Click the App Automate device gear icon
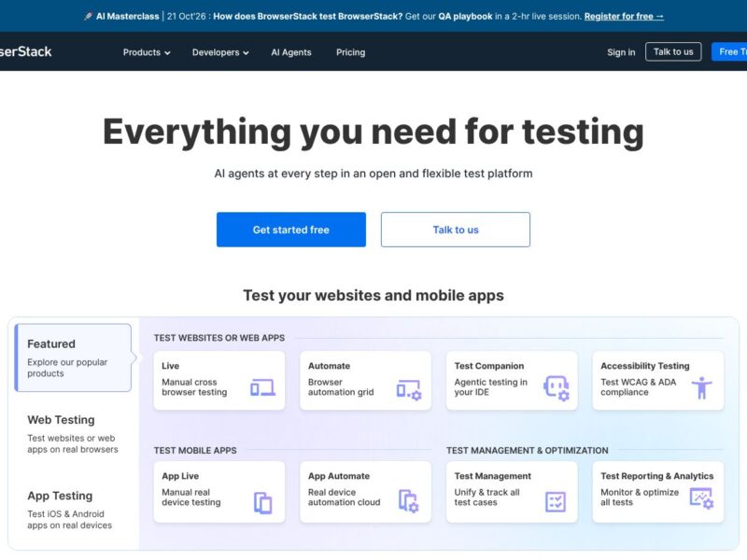This screenshot has width=747, height=560. pyautogui.click(x=408, y=501)
